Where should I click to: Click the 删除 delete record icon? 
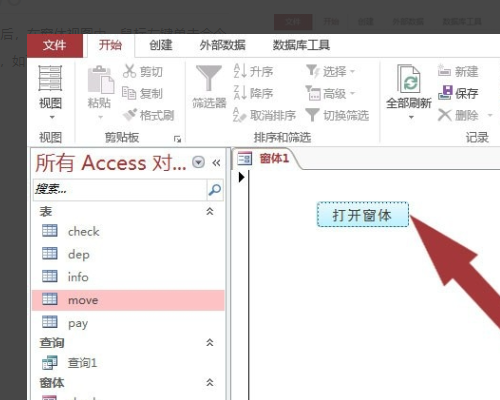[445, 115]
